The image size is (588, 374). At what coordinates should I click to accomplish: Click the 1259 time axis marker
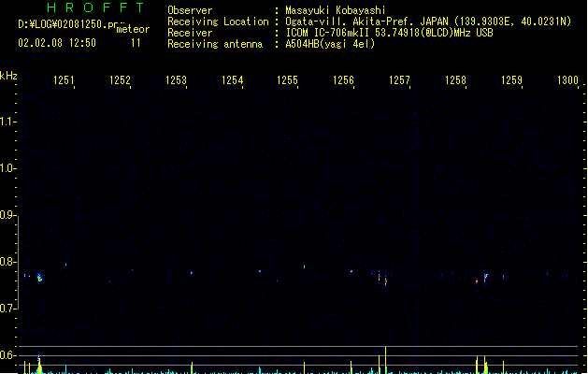[x=511, y=80]
